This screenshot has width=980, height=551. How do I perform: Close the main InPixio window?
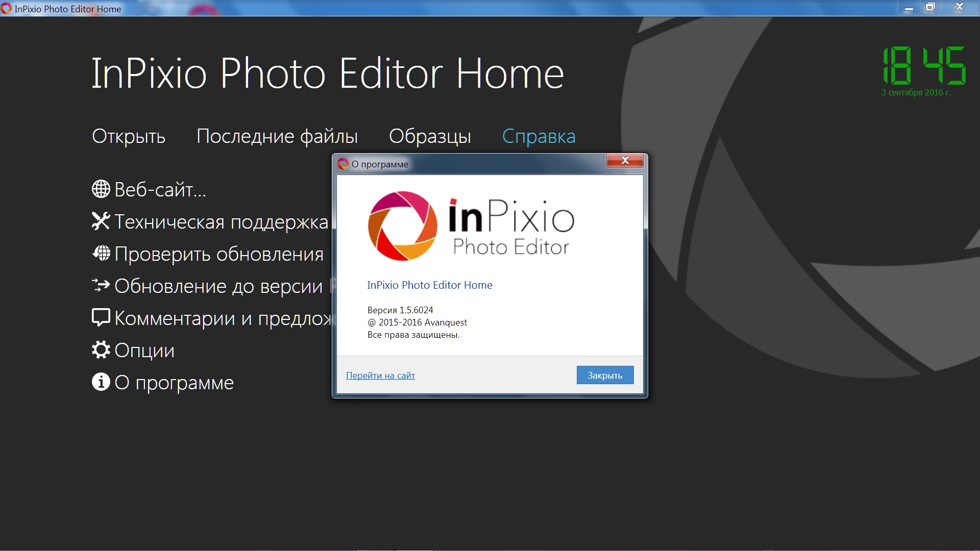[x=960, y=8]
